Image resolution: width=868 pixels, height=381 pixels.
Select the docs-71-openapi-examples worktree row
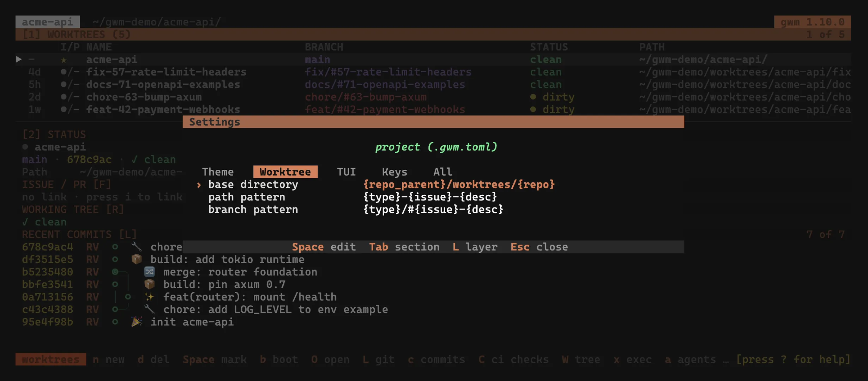433,84
